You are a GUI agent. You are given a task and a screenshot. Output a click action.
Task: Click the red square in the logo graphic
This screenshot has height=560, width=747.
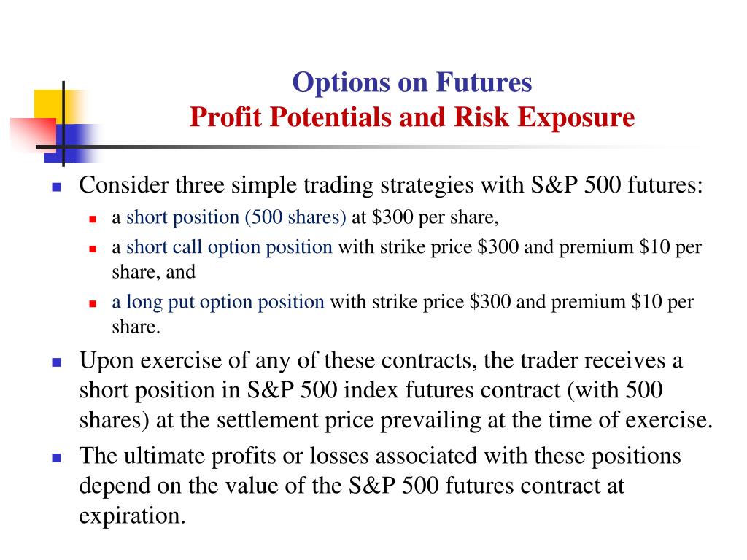(32, 134)
